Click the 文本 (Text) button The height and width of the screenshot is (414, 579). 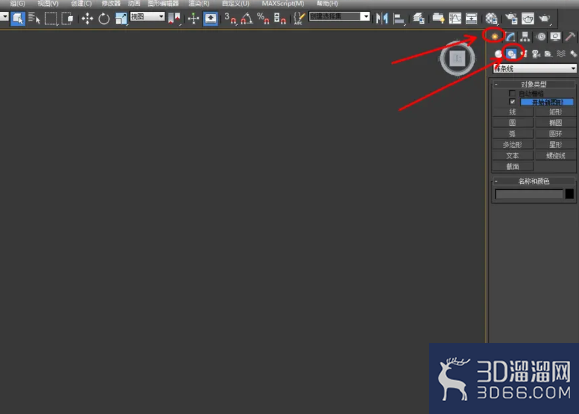(x=513, y=155)
